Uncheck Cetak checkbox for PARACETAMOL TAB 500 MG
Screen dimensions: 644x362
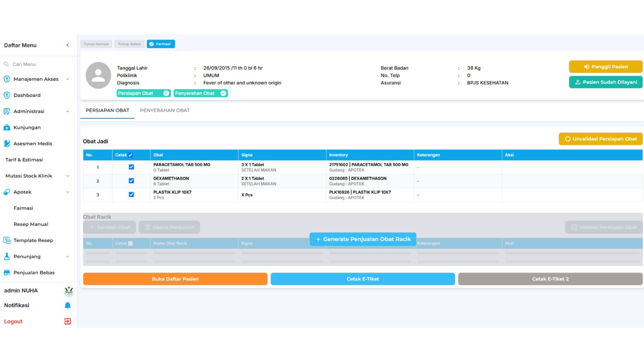click(x=131, y=167)
